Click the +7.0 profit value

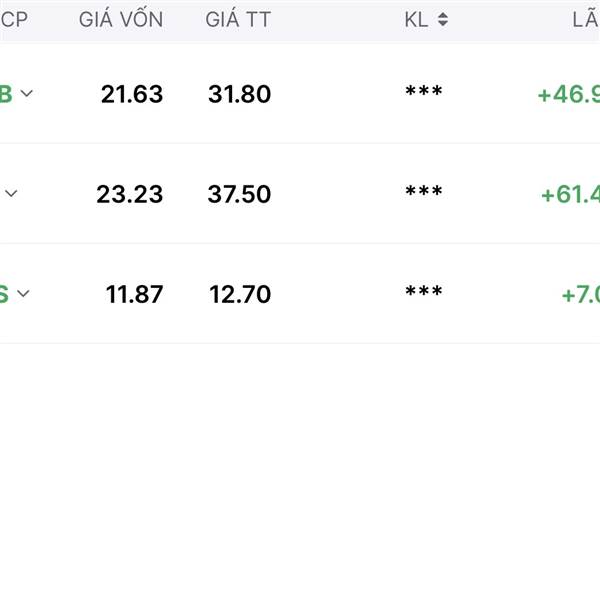tap(580, 295)
